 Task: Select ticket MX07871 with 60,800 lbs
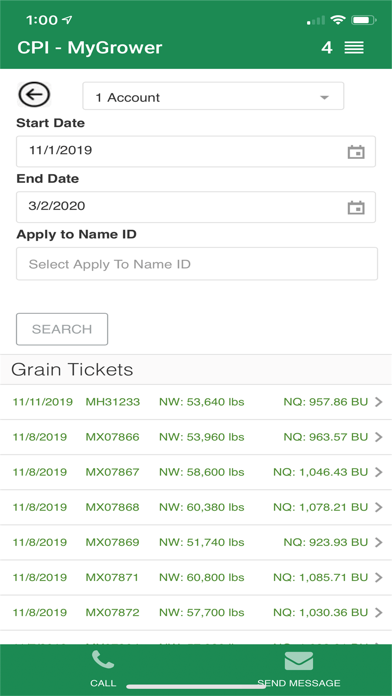click(x=196, y=577)
